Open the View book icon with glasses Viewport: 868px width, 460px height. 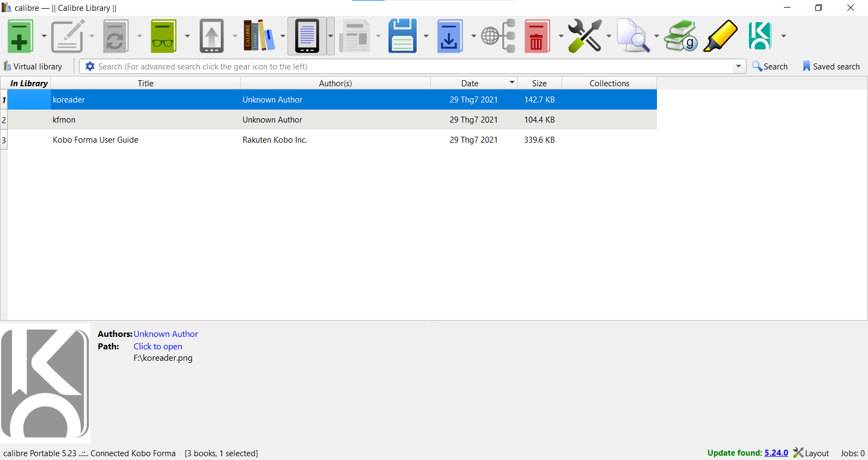pyautogui.click(x=163, y=36)
